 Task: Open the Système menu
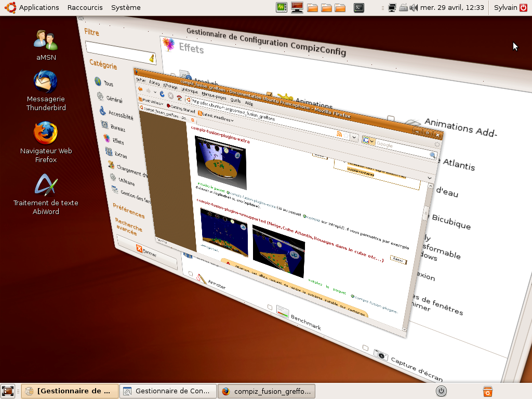click(x=126, y=7)
